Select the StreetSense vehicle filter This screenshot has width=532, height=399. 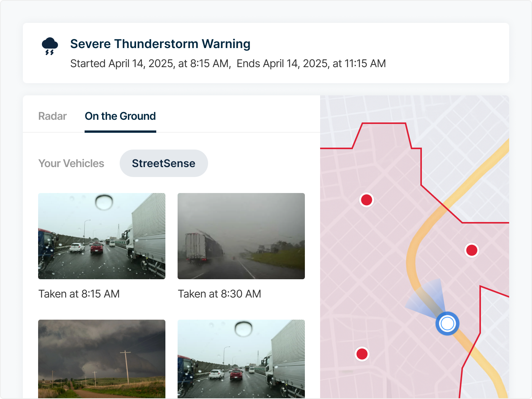tap(163, 163)
